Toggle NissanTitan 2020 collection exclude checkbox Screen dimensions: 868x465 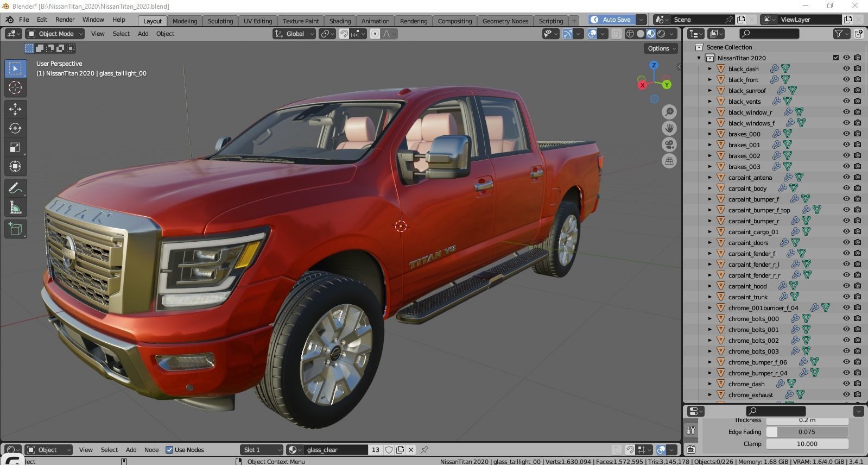click(x=836, y=58)
